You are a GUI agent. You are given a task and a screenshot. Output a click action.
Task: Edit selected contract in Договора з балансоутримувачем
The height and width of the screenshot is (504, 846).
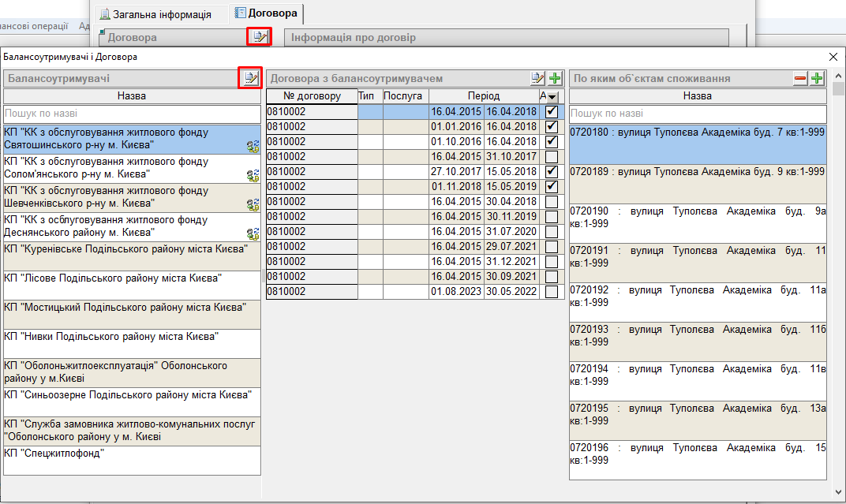click(x=537, y=78)
